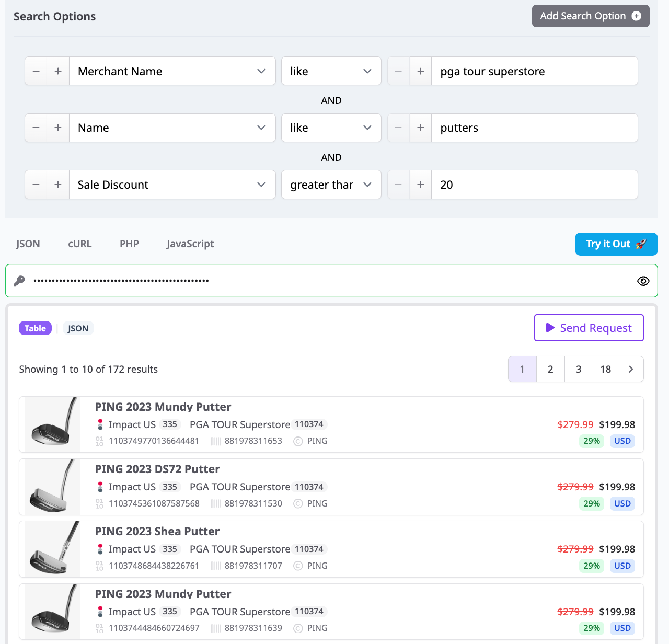Click the Sale Discount value field containing 20
Screen dimensions: 669x644
coord(535,185)
